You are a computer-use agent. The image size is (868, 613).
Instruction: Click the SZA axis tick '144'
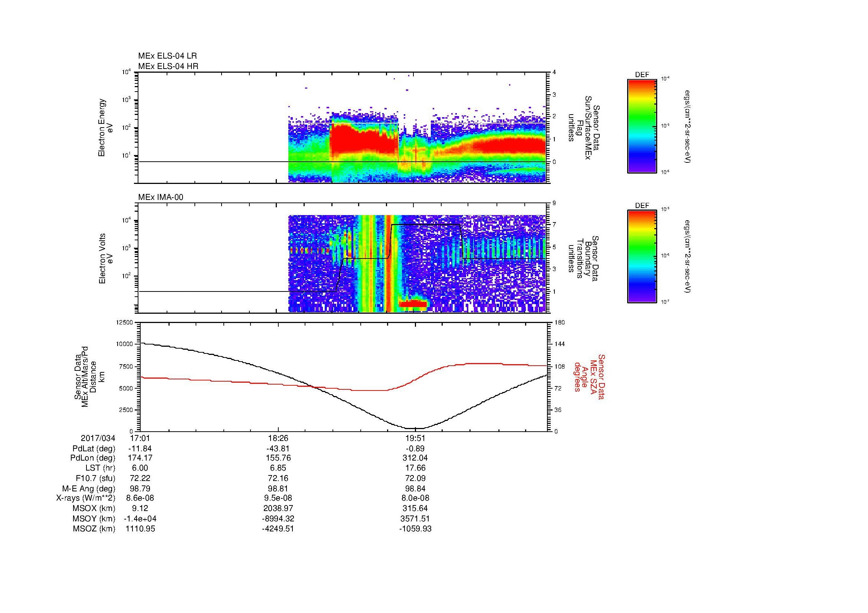pyautogui.click(x=559, y=344)
